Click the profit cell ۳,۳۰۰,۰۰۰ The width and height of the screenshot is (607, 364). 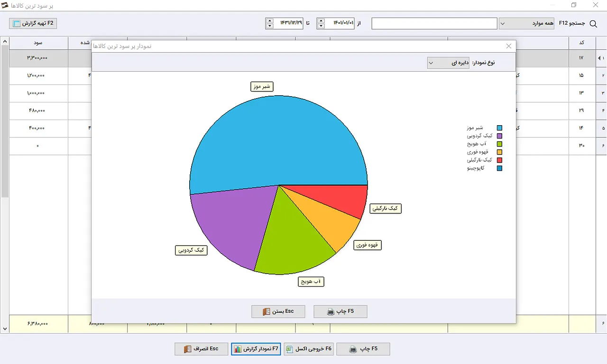tap(38, 58)
